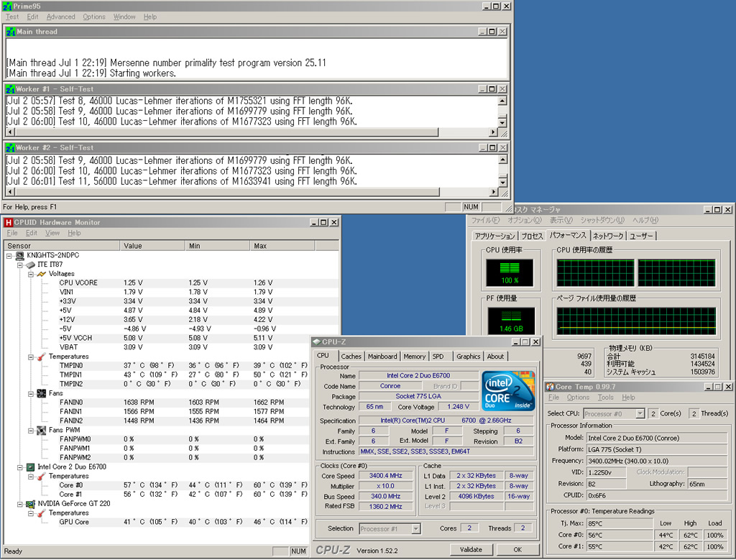Click the OK button in CPU-Z
Image resolution: width=736 pixels, height=560 pixels.
tap(517, 549)
